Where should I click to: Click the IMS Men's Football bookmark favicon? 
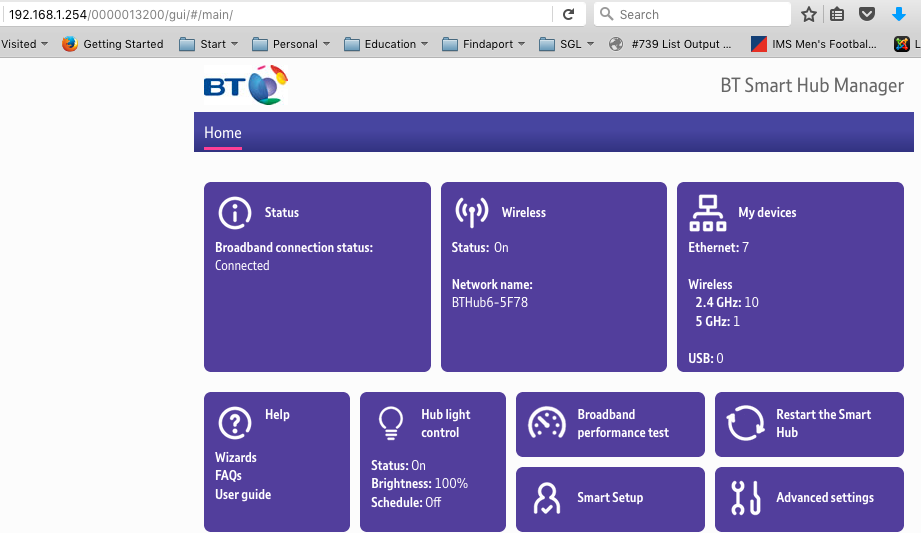pos(759,44)
